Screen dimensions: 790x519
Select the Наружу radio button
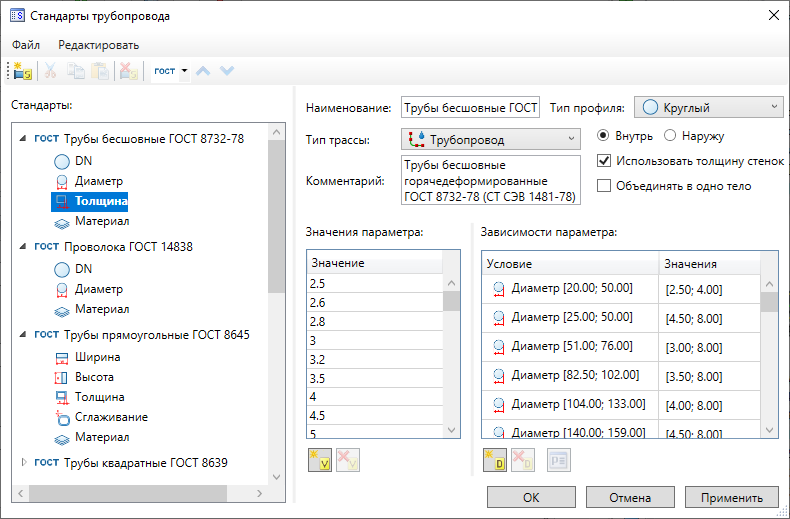[670, 135]
